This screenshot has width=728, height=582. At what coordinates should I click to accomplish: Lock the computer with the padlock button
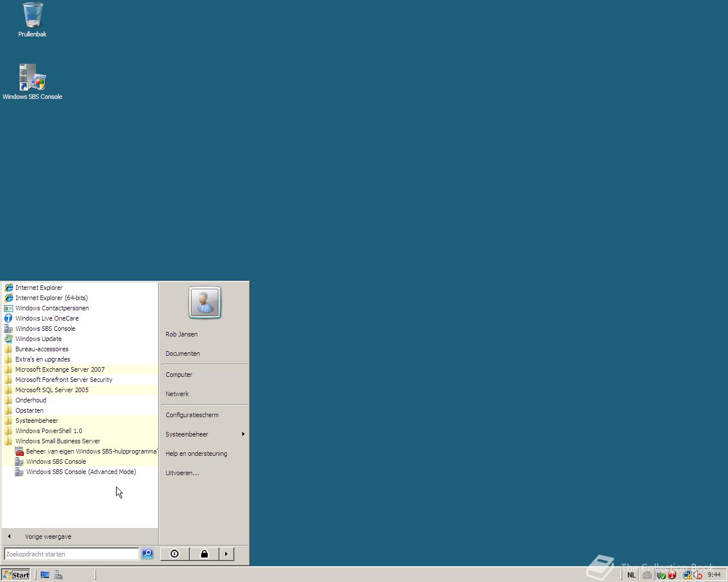coord(204,554)
